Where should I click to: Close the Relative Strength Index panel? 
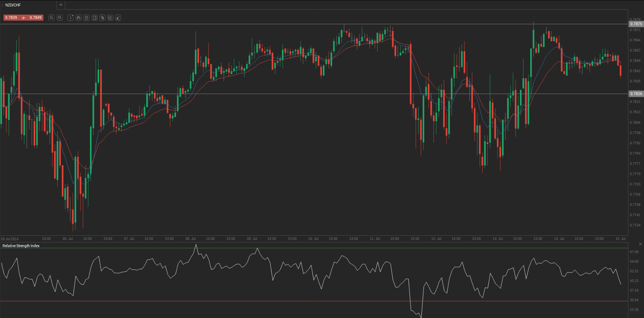click(x=640, y=244)
